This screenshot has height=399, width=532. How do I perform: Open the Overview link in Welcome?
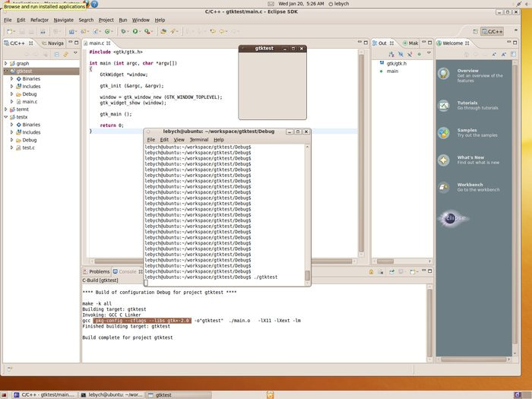tap(467, 71)
